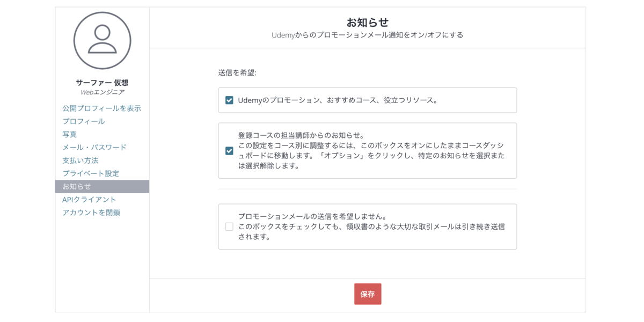This screenshot has height=322, width=644.
Task: Click the お知らせ page heading
Action: pyautogui.click(x=368, y=22)
